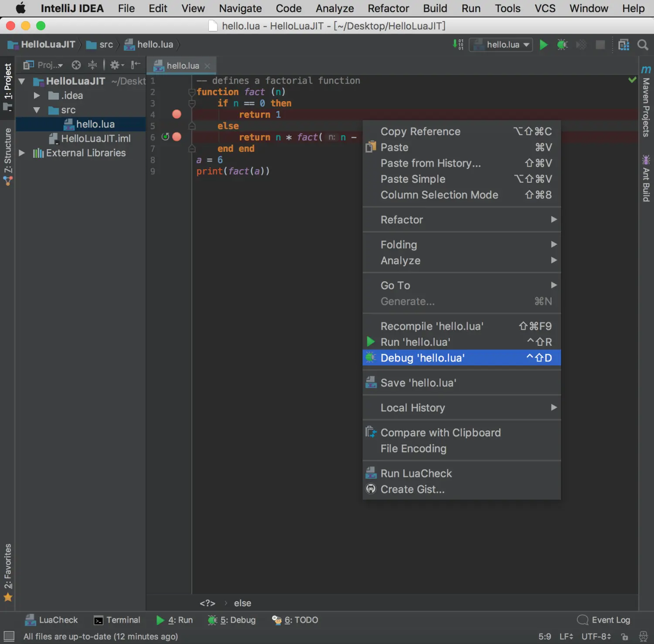Close the hello.lua editor tab

tap(208, 66)
